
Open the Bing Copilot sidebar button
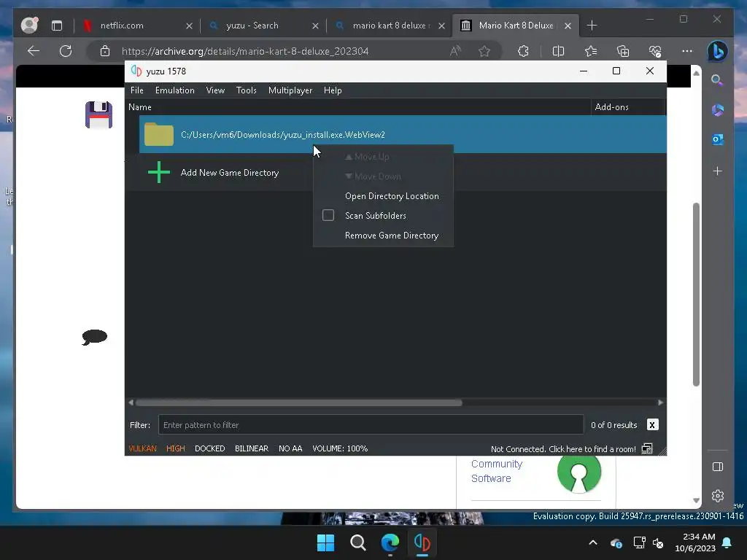coord(718,52)
